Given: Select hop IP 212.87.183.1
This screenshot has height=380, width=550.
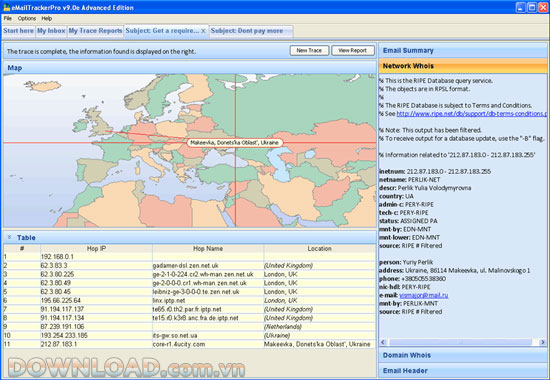Looking at the screenshot, I should pyautogui.click(x=59, y=345).
